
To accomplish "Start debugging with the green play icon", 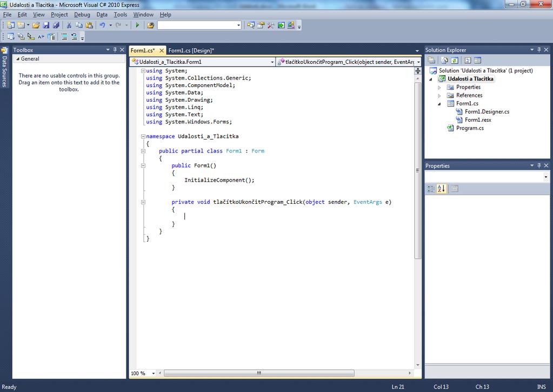I will pos(137,25).
